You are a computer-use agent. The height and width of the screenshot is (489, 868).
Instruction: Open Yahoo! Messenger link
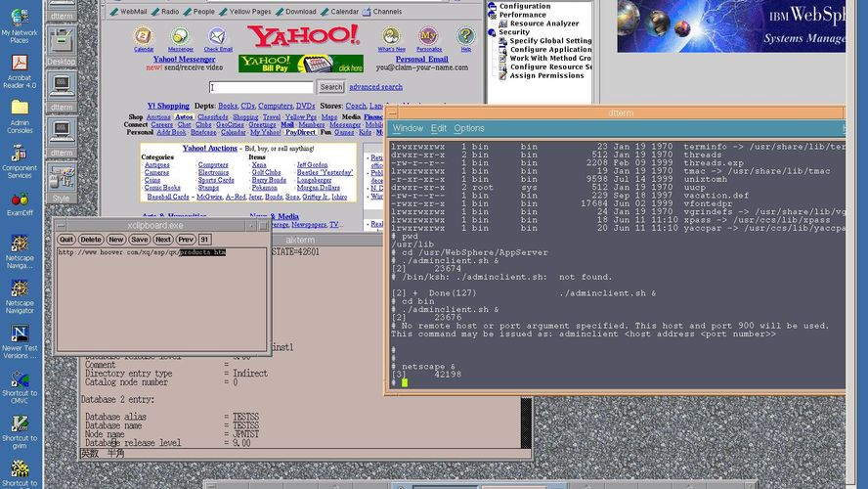185,60
